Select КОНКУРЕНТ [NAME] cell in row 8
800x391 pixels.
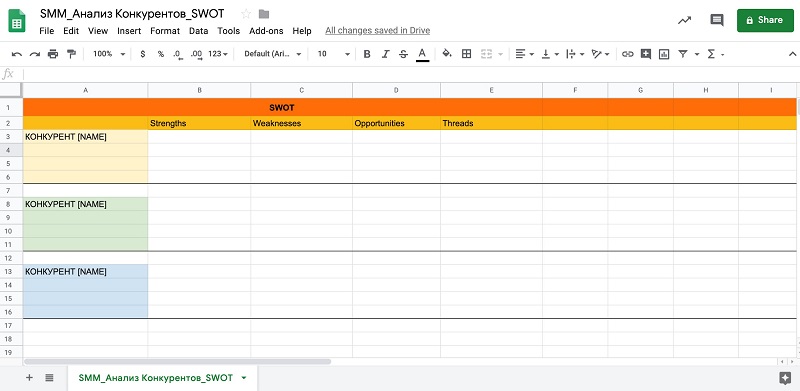tap(85, 204)
